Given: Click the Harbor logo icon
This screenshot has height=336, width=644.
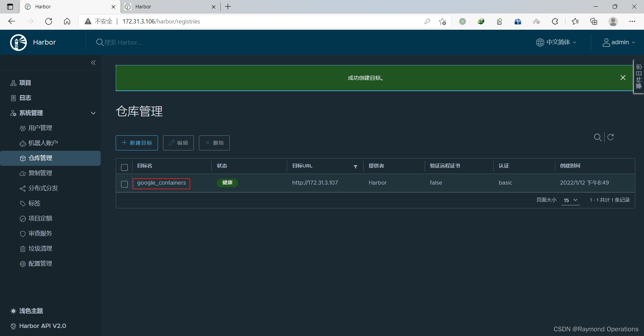Looking at the screenshot, I should click(18, 42).
